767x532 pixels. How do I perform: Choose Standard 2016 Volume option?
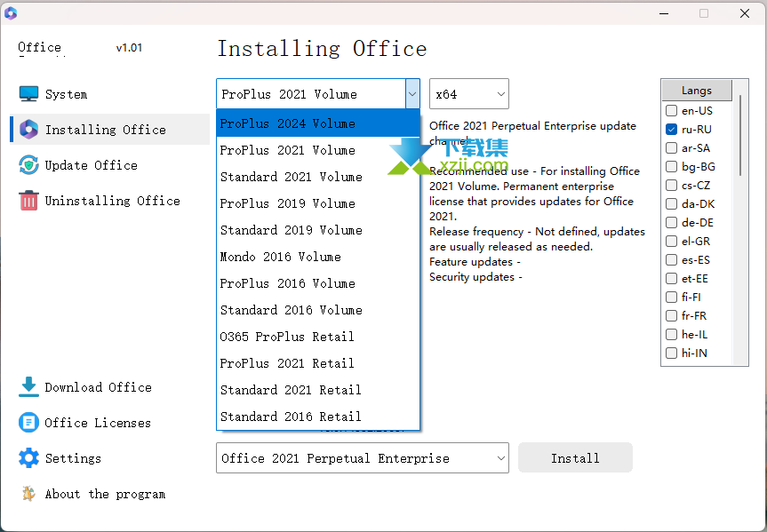pyautogui.click(x=318, y=310)
